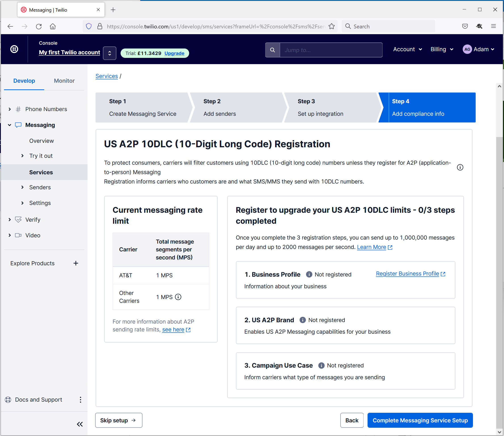
Task: Open the Adam user profile menu
Action: [x=478, y=49]
